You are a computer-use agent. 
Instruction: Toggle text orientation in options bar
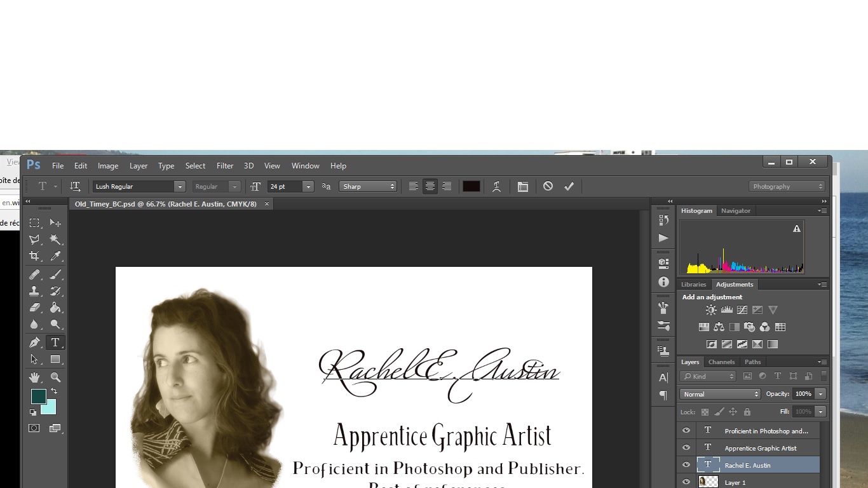(x=75, y=186)
